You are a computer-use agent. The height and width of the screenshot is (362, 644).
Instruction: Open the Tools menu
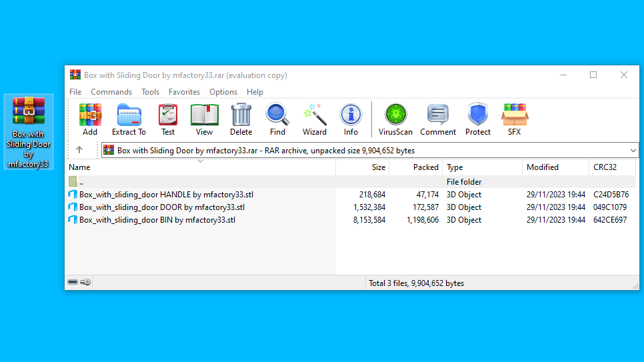pyautogui.click(x=150, y=92)
